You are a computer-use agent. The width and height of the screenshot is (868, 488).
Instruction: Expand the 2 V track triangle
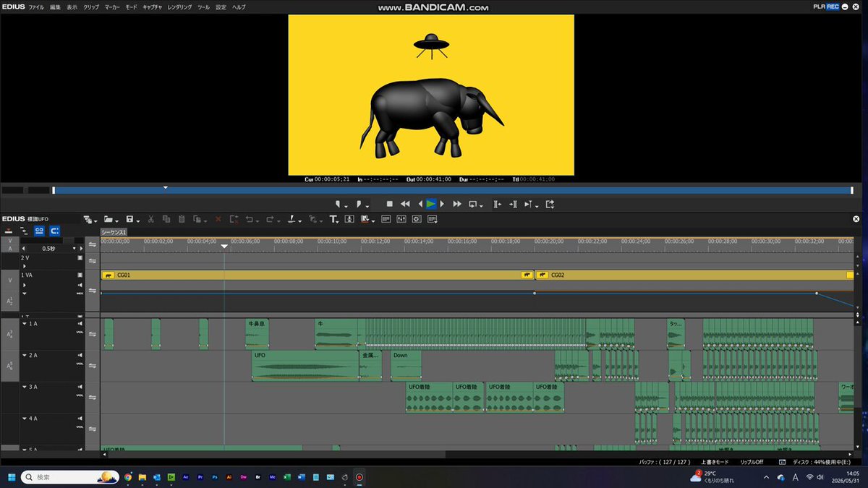24,265
